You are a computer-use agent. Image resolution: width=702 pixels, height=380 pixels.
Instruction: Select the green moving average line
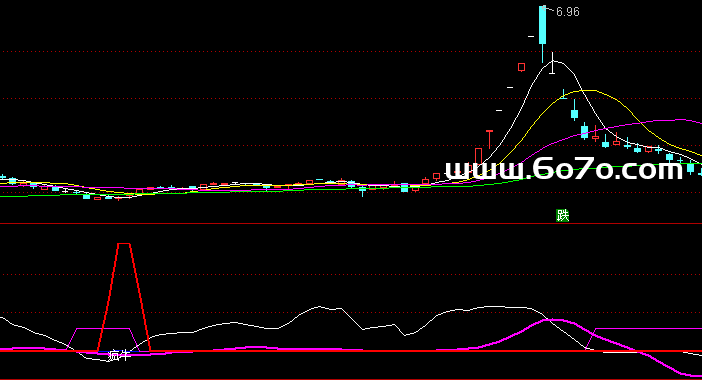(x=269, y=191)
